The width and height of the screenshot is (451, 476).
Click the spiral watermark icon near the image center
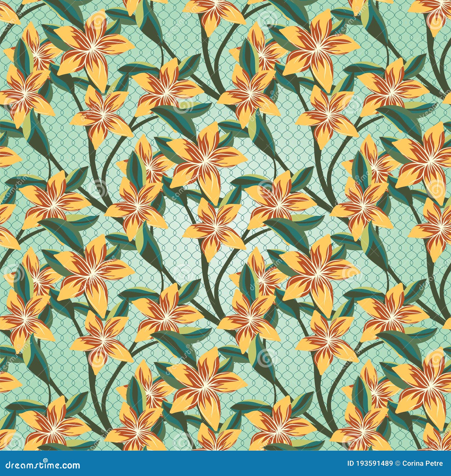(x=266, y=188)
